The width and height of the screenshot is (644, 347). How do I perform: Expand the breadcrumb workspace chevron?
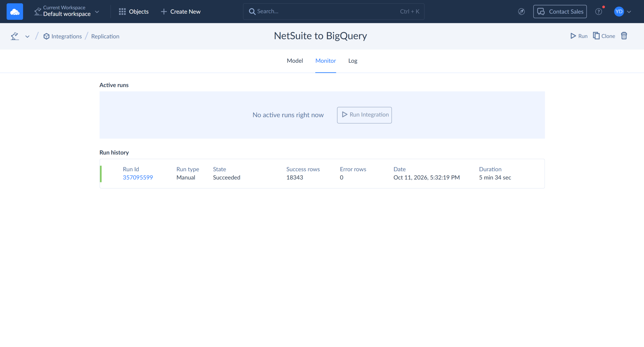(x=27, y=37)
